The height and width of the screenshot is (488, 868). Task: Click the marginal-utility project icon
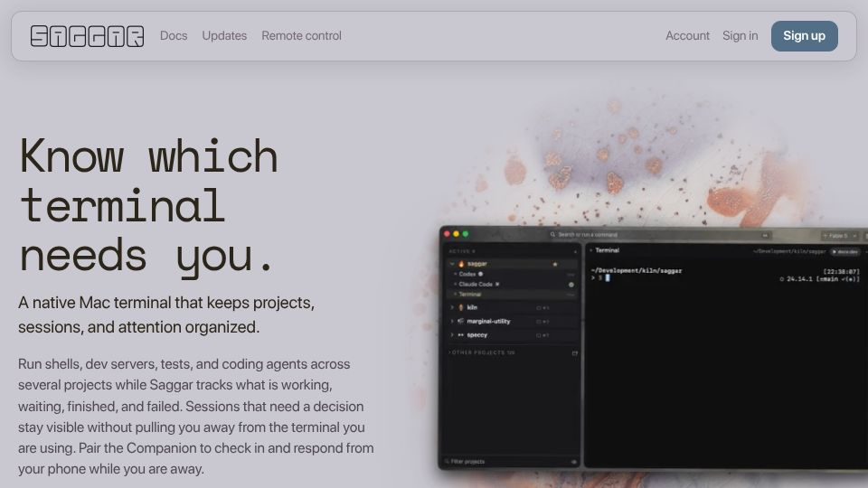460,322
